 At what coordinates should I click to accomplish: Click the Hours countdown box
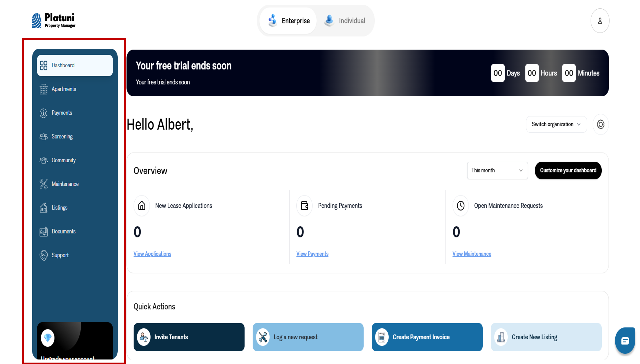[532, 73]
